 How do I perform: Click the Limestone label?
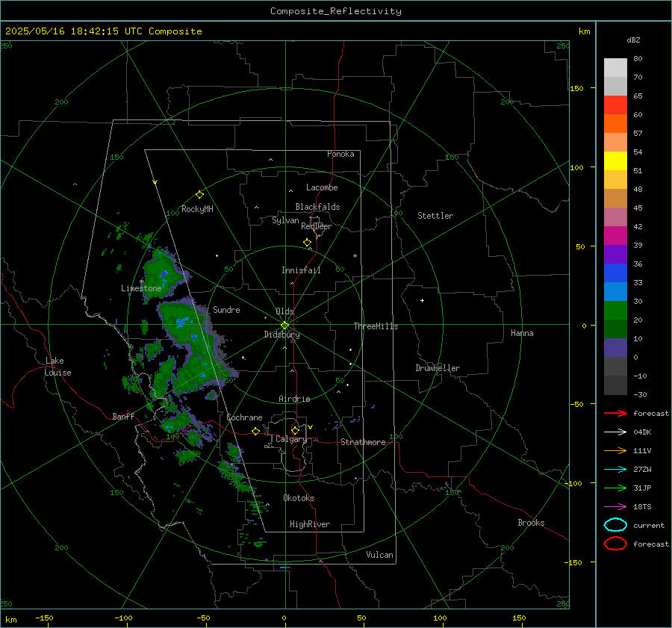click(x=141, y=288)
